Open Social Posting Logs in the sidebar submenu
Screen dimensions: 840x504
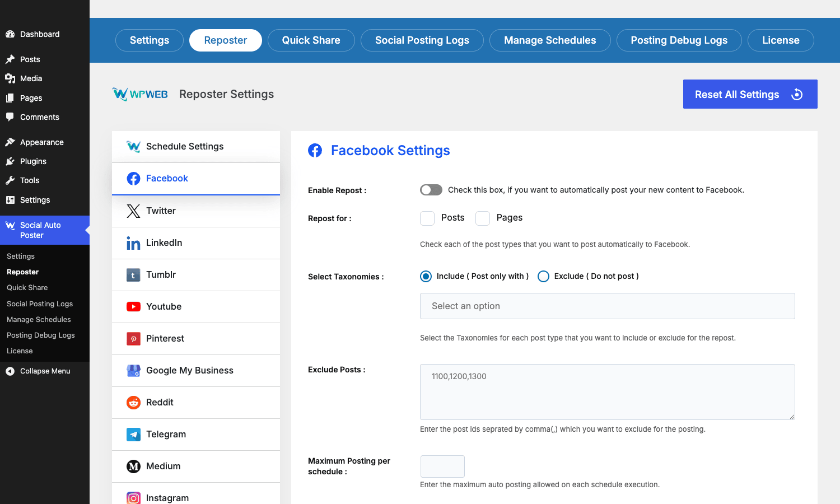coord(40,304)
